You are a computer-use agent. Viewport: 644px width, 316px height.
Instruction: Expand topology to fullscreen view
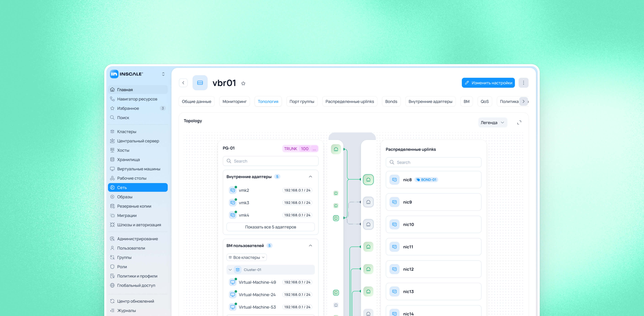pos(519,123)
